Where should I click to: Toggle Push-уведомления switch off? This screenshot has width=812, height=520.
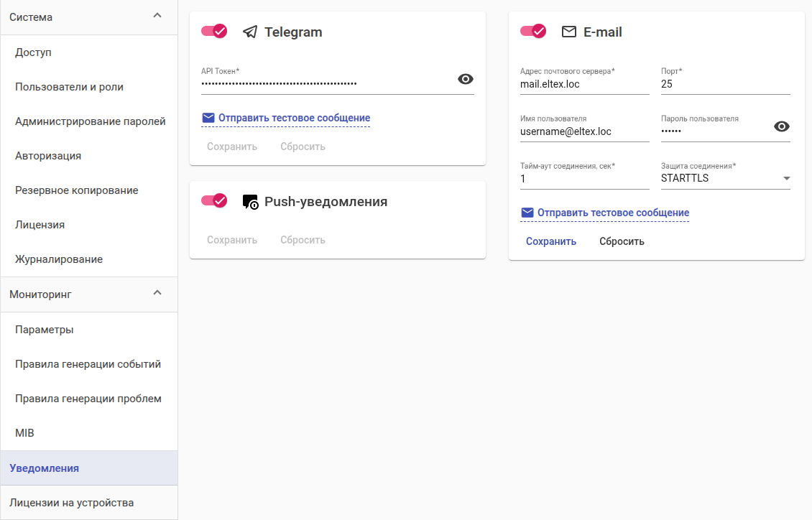[214, 201]
